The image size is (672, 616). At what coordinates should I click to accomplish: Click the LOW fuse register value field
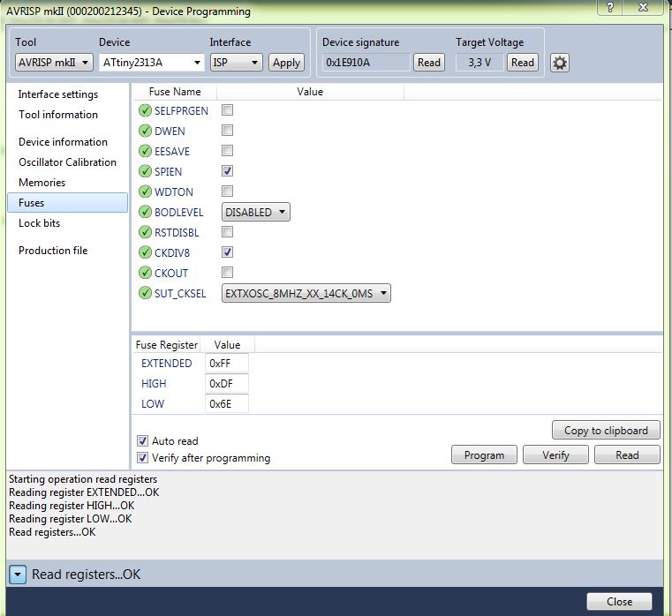(x=227, y=403)
